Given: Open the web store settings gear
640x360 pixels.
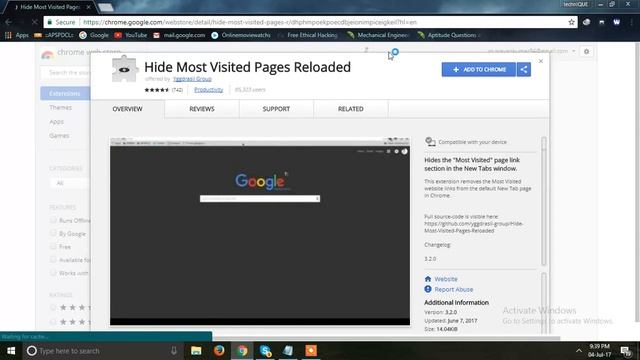Looking at the screenshot, I should click(587, 52).
